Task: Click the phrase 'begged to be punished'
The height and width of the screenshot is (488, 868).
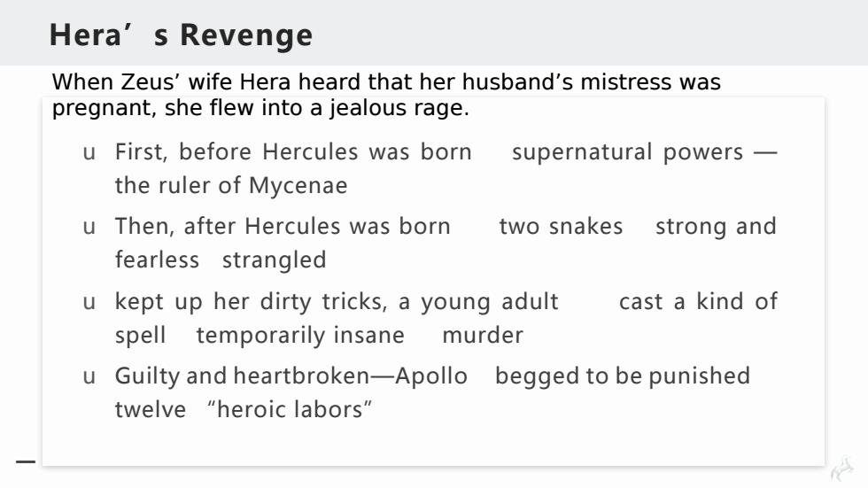Action: [622, 376]
